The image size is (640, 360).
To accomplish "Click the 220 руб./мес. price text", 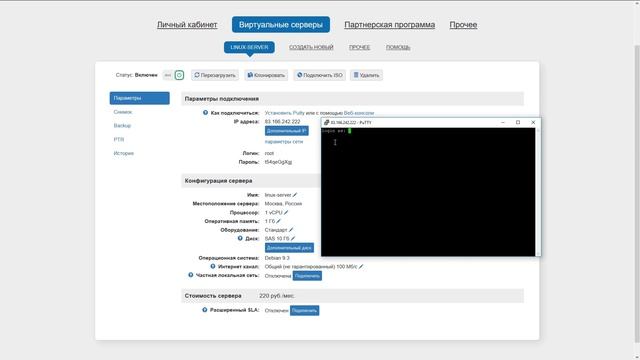I will [277, 296].
